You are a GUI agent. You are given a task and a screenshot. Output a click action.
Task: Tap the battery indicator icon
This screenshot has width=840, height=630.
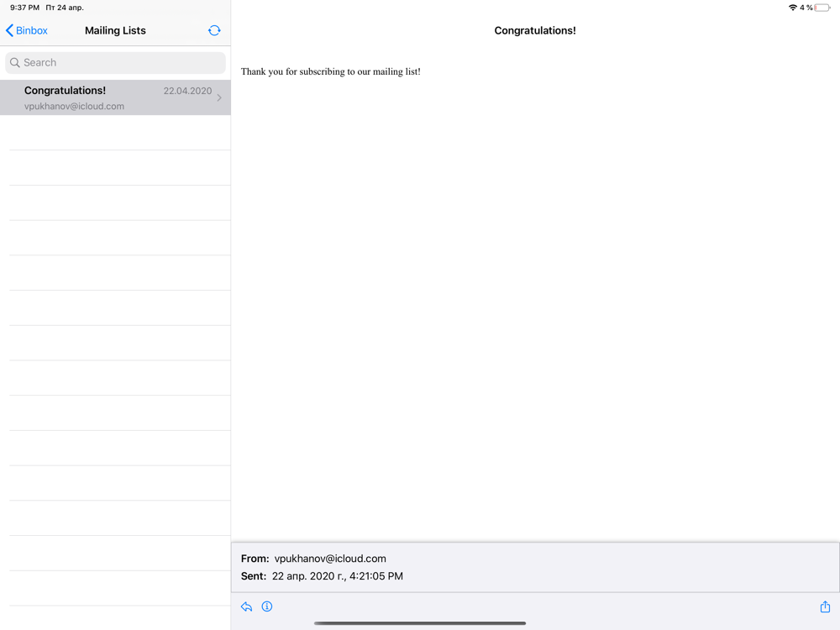[x=822, y=8]
